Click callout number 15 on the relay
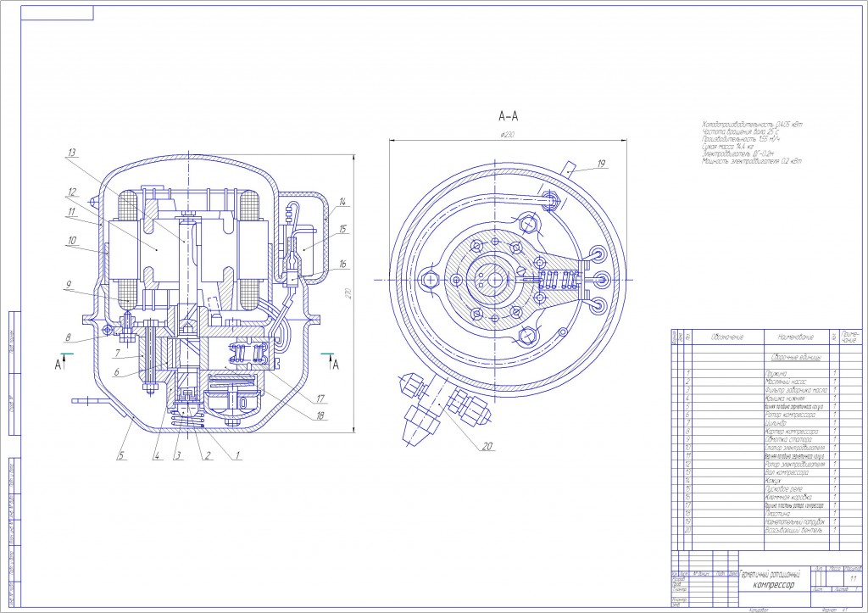This screenshot has height=613, width=868. coord(343,228)
